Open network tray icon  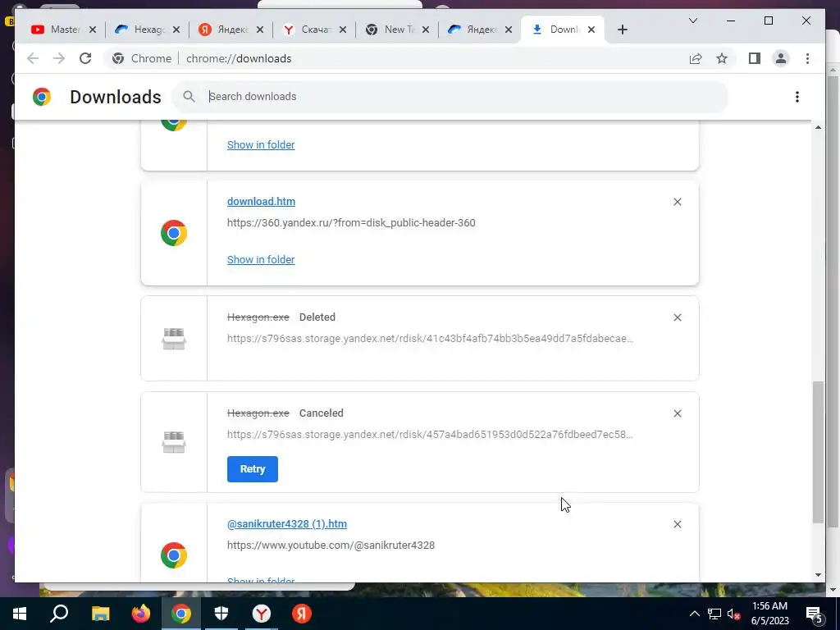pyautogui.click(x=714, y=614)
